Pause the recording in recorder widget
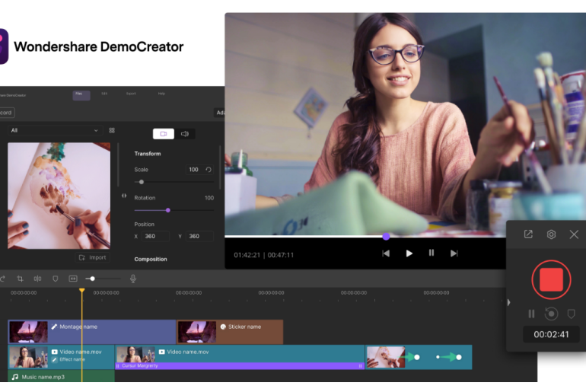Screen dimensions: 586x392 click(531, 314)
